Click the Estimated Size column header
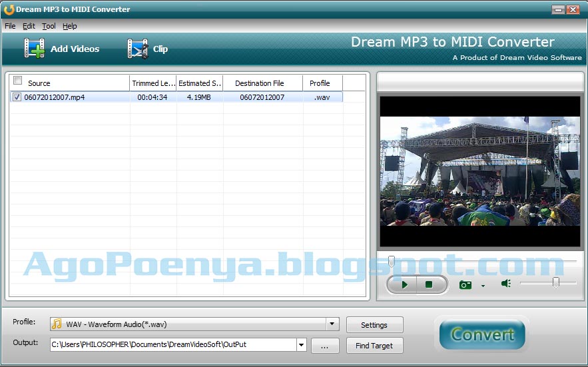 click(x=200, y=83)
